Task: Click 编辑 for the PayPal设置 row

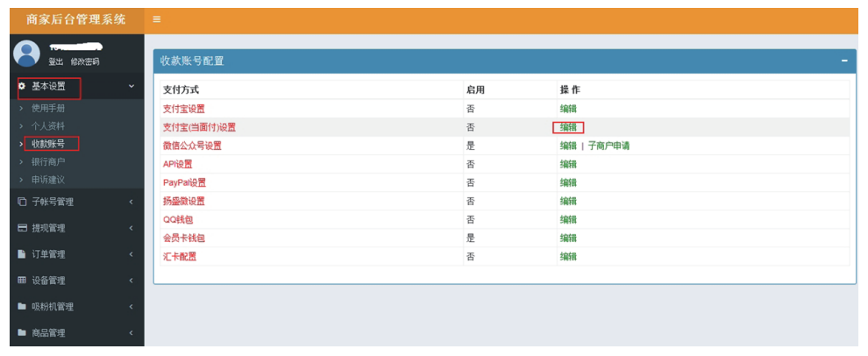Action: tap(568, 182)
